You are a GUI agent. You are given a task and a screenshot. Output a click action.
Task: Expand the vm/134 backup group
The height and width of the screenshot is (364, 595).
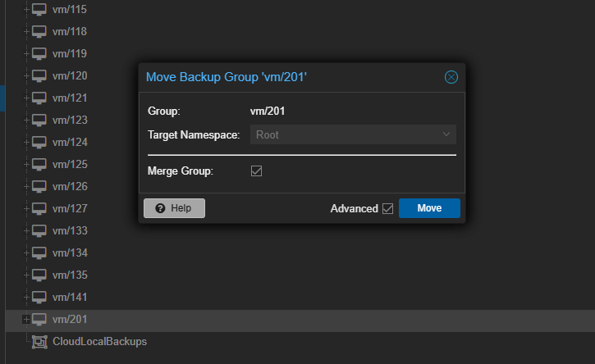(26, 253)
